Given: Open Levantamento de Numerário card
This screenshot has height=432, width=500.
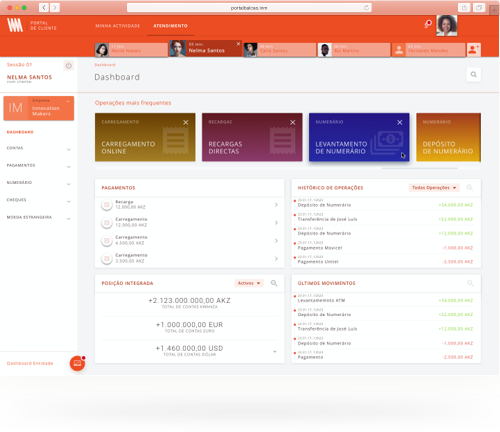Looking at the screenshot, I should (359, 137).
